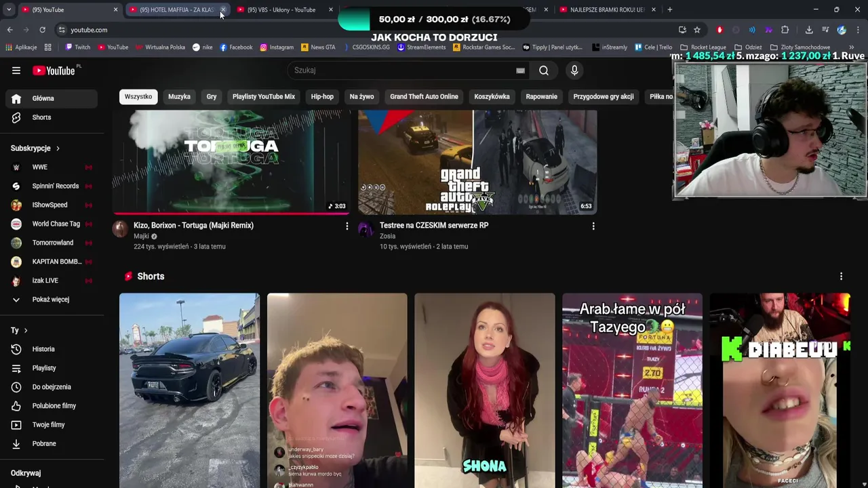Open Do obejrzenia watch-later list
868x488 pixels.
pyautogui.click(x=52, y=387)
